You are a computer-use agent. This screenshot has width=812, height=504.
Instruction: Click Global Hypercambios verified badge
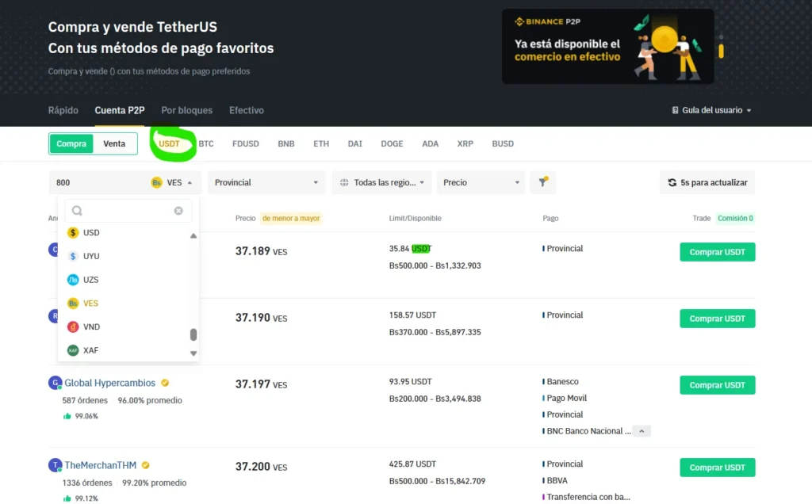165,383
